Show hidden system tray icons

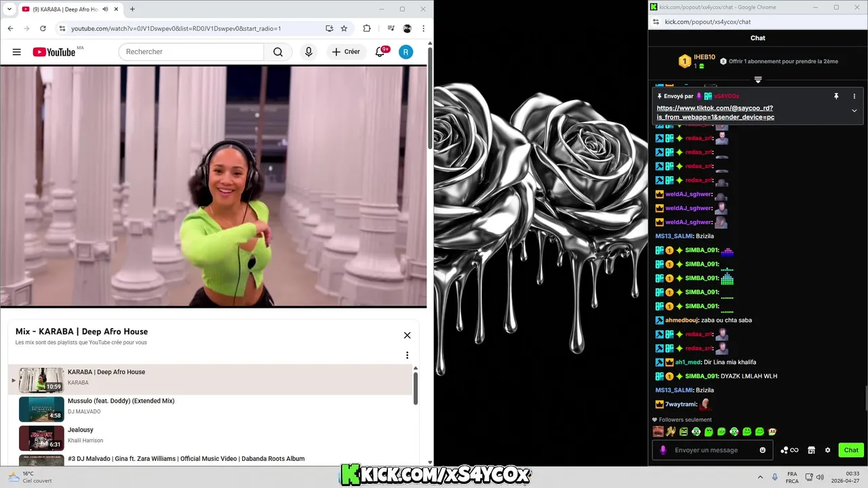click(x=760, y=477)
